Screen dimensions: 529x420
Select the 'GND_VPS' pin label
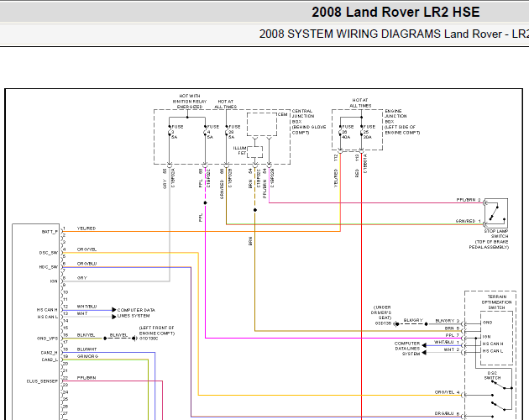point(48,339)
